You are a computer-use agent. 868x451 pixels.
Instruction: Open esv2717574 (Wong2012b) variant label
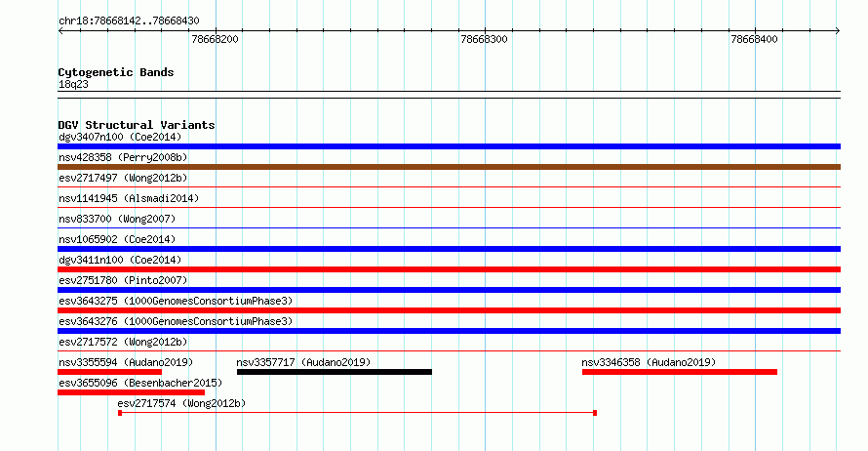[181, 403]
